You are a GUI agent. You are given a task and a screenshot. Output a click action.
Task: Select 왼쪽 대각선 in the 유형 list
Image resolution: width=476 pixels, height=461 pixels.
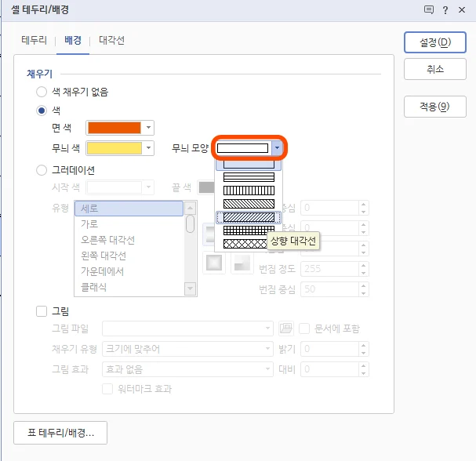point(129,256)
